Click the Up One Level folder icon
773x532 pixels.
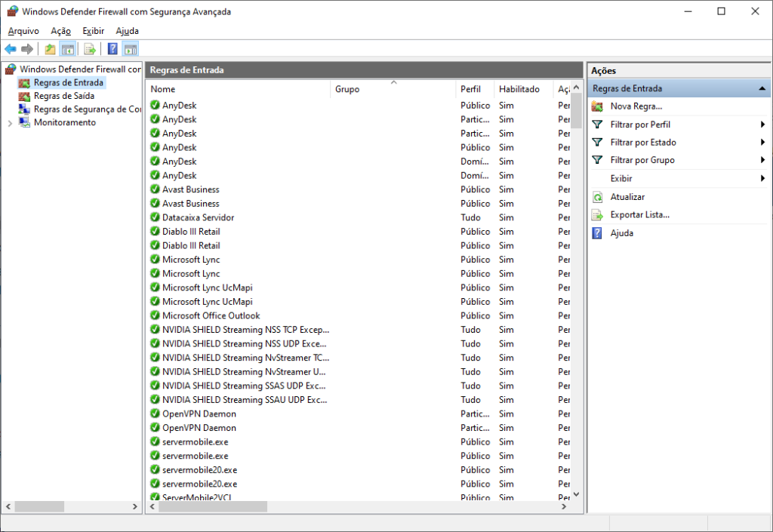coord(50,49)
